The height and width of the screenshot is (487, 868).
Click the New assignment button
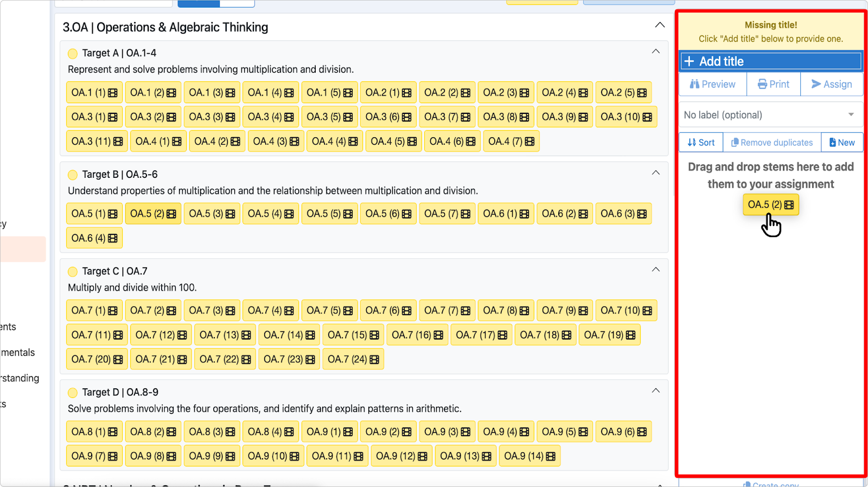pyautogui.click(x=842, y=143)
